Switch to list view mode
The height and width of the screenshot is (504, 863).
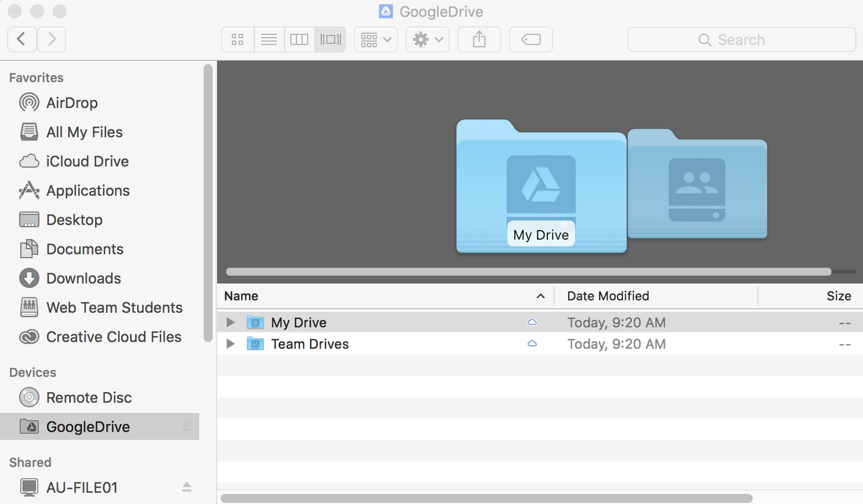(269, 39)
